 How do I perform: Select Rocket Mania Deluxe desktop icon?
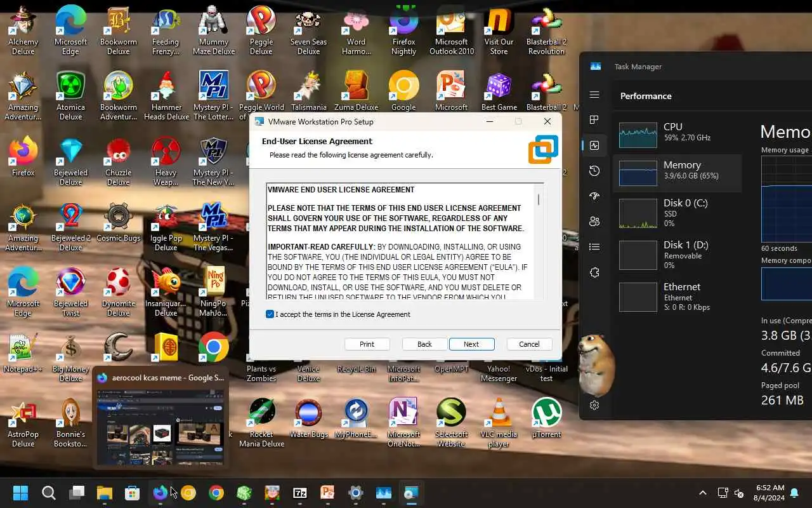tap(261, 423)
